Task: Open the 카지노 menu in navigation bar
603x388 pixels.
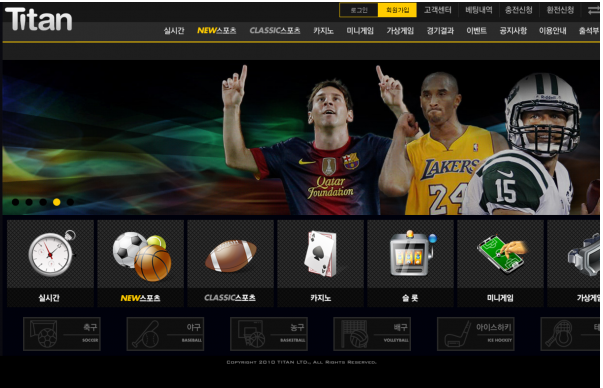Action: coord(323,31)
